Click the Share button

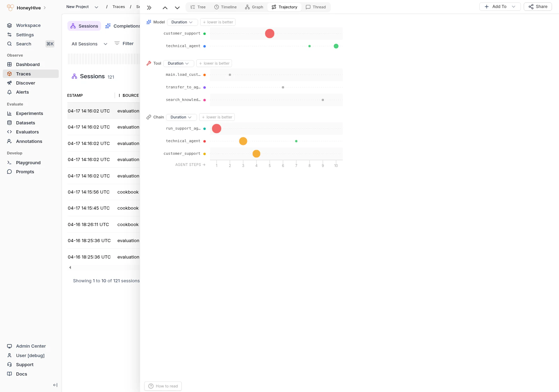538,7
